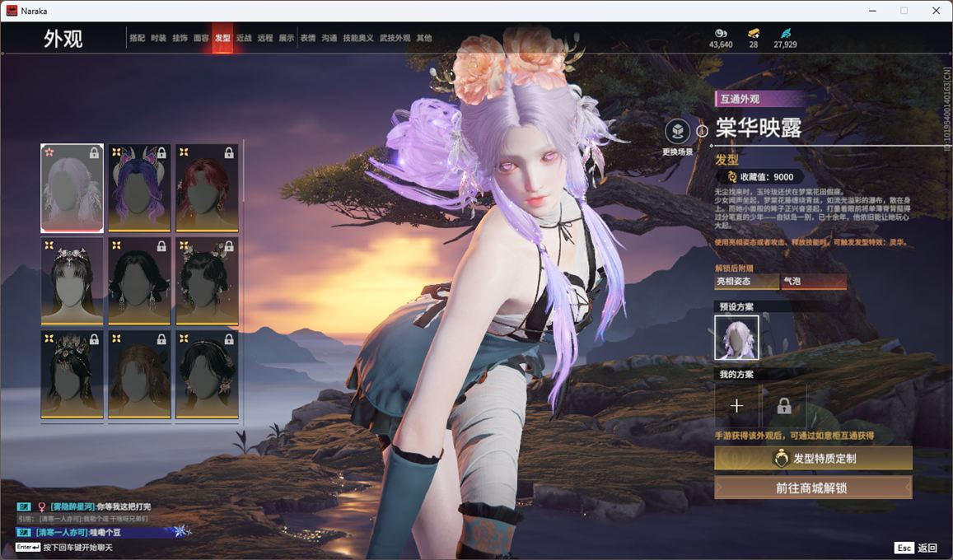Open the 搭配 tab
This screenshot has width=953, height=560.
click(x=137, y=38)
